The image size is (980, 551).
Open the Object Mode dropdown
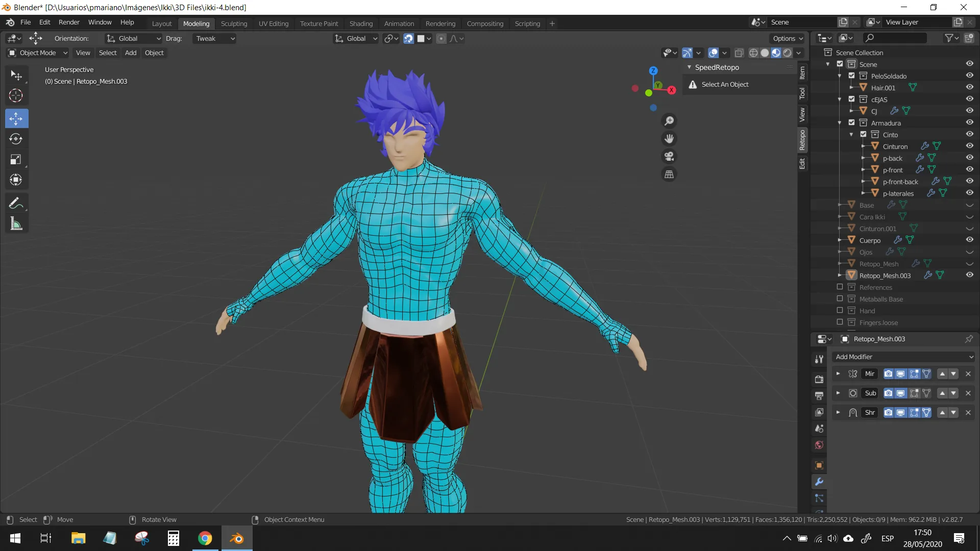(x=38, y=53)
